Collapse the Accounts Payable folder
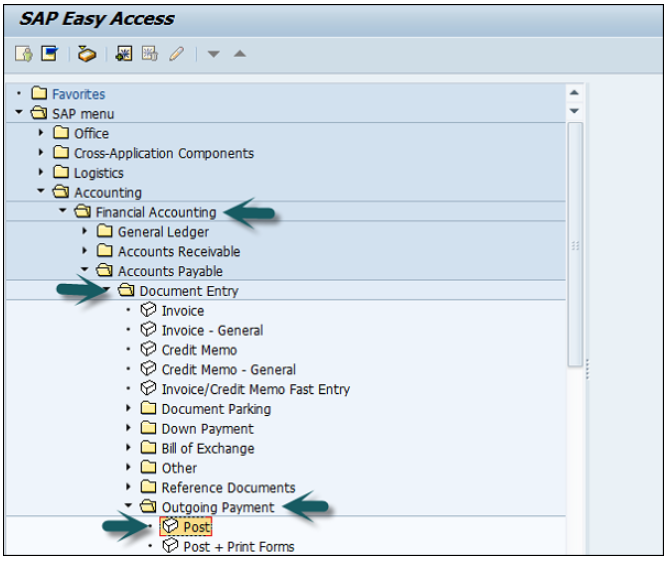The width and height of the screenshot is (670, 561). [85, 271]
